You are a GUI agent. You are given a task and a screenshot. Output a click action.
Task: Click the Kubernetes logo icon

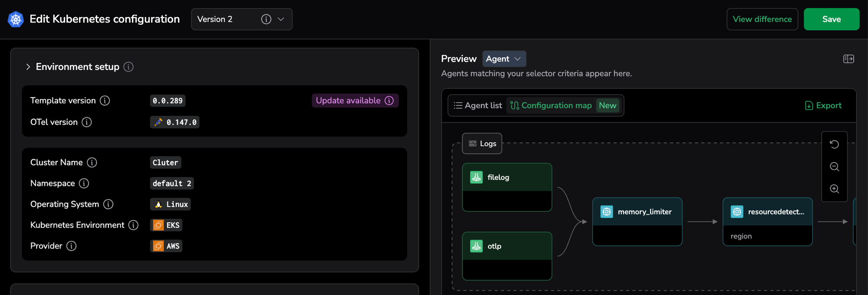16,19
